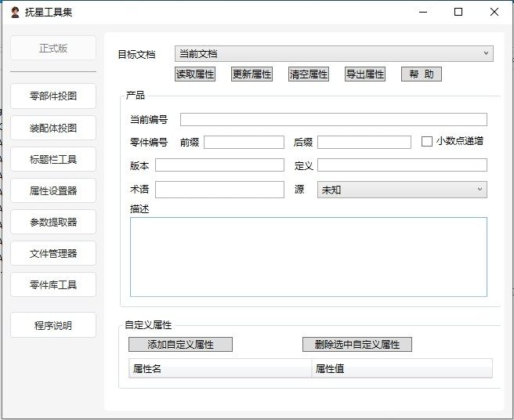Click the 前缀 text field

244,143
